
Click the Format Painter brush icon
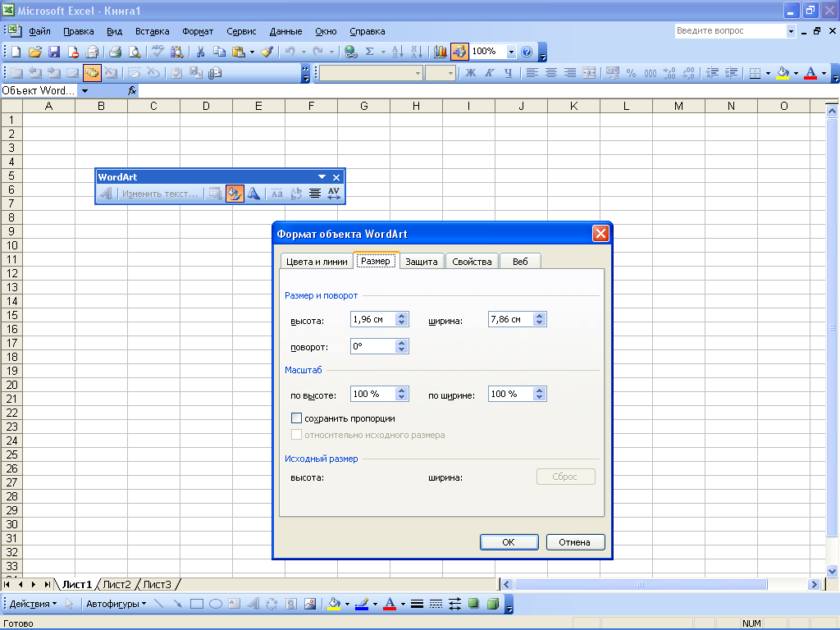click(x=267, y=52)
